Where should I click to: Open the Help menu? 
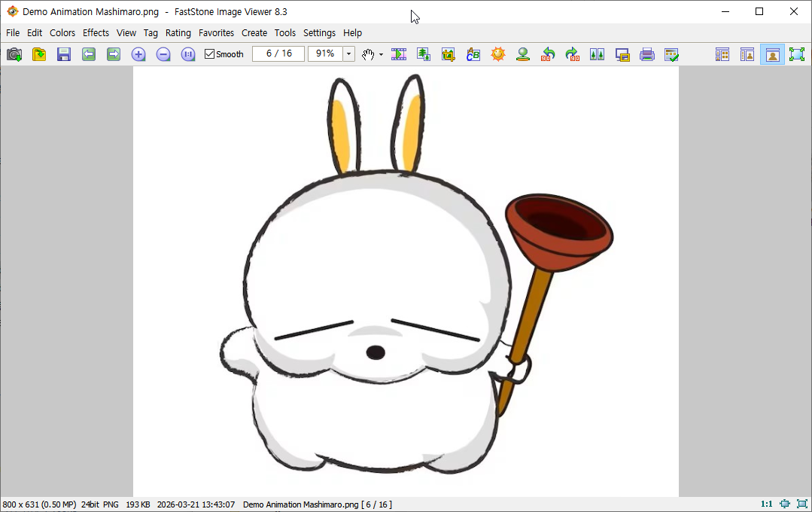(x=352, y=32)
